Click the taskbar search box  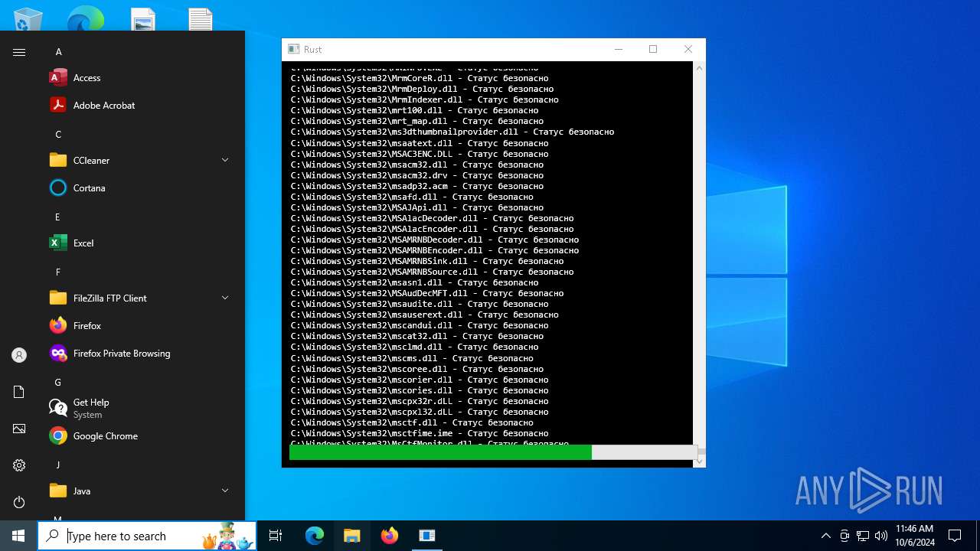point(147,536)
